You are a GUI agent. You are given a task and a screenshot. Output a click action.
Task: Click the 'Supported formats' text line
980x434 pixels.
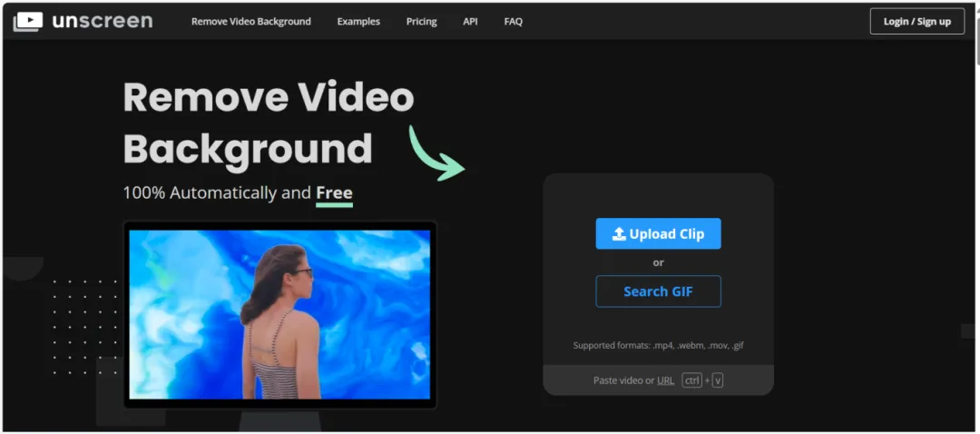pos(658,345)
